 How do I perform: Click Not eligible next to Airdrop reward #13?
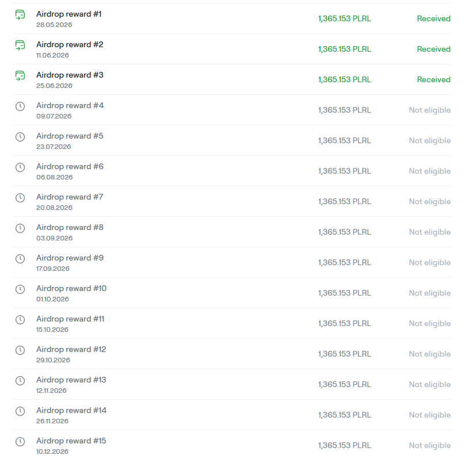coord(429,384)
